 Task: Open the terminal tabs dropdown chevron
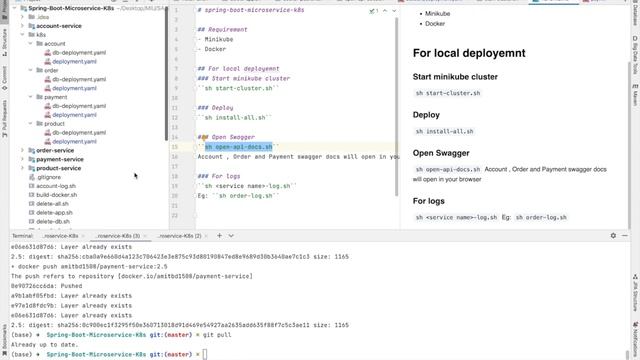click(231, 236)
